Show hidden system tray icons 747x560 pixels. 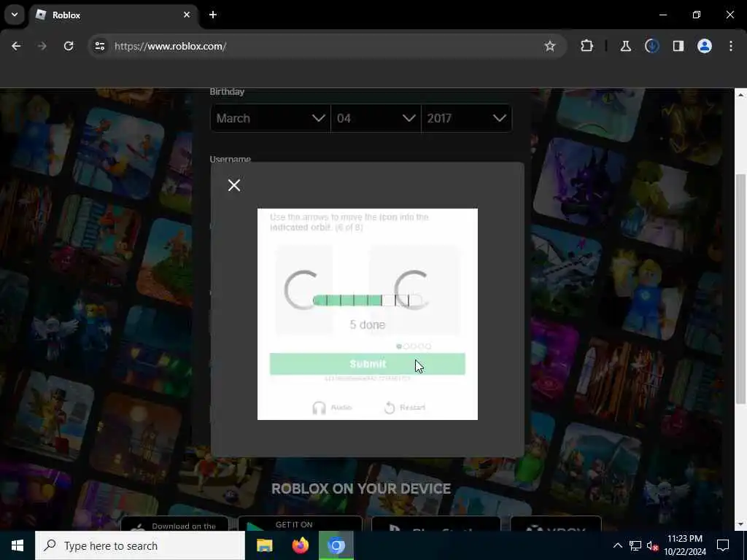(617, 545)
